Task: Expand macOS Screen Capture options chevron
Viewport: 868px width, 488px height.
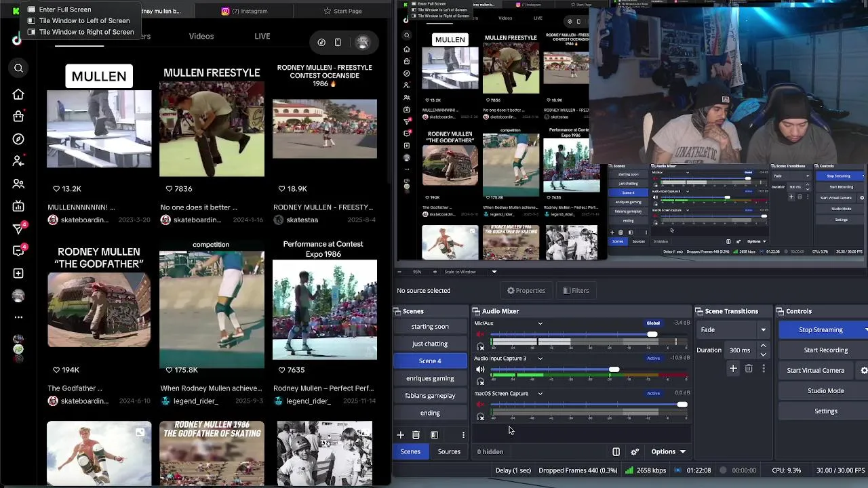Action: tap(540, 394)
